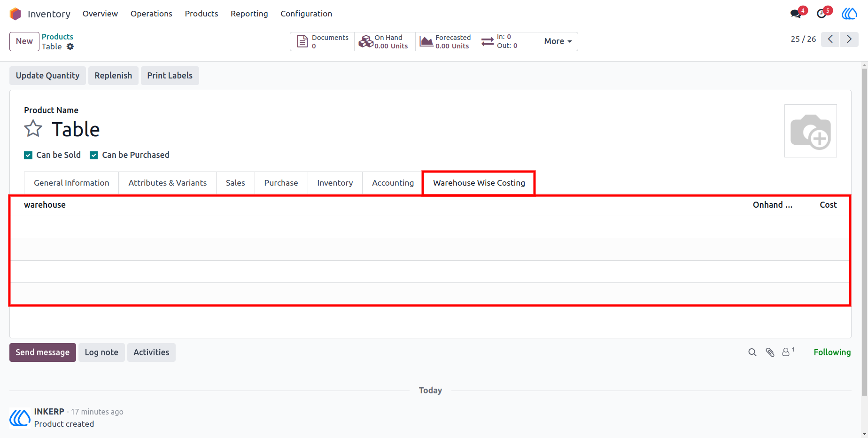
Task: Open the Reporting menu
Action: click(x=249, y=14)
